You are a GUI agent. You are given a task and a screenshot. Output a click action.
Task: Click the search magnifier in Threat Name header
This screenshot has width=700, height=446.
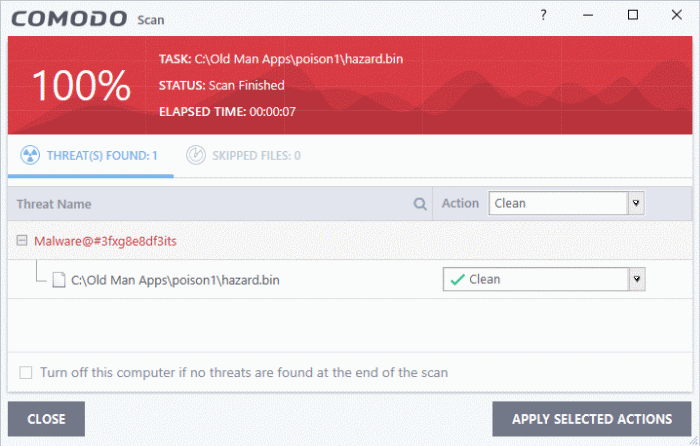pyautogui.click(x=420, y=204)
